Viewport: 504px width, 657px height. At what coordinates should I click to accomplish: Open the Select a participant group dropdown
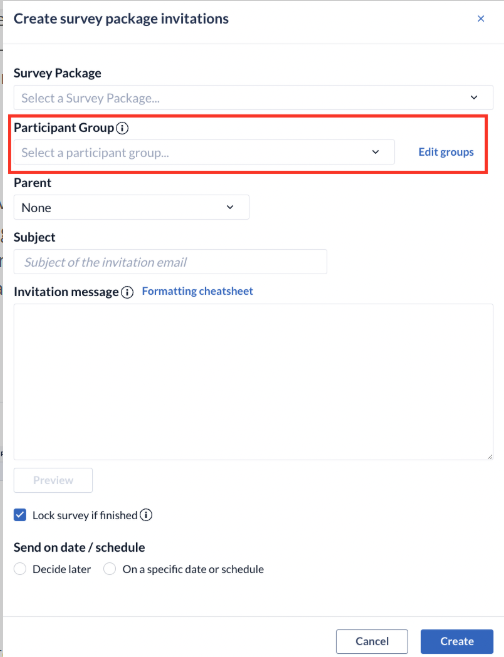coord(204,152)
